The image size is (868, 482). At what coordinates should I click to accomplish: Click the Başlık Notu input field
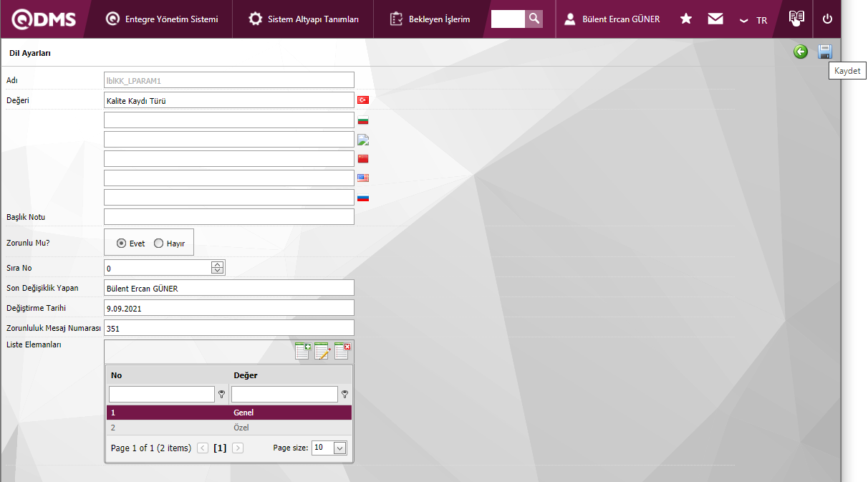tap(229, 216)
